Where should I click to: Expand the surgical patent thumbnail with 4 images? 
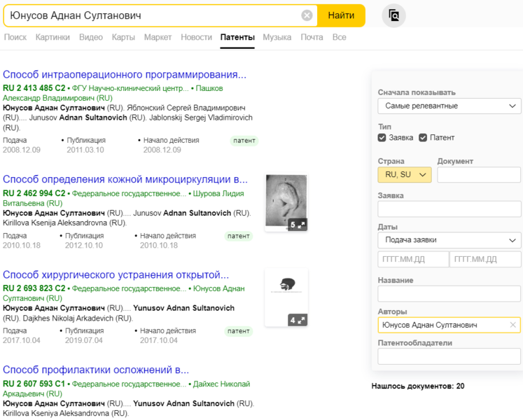(298, 320)
